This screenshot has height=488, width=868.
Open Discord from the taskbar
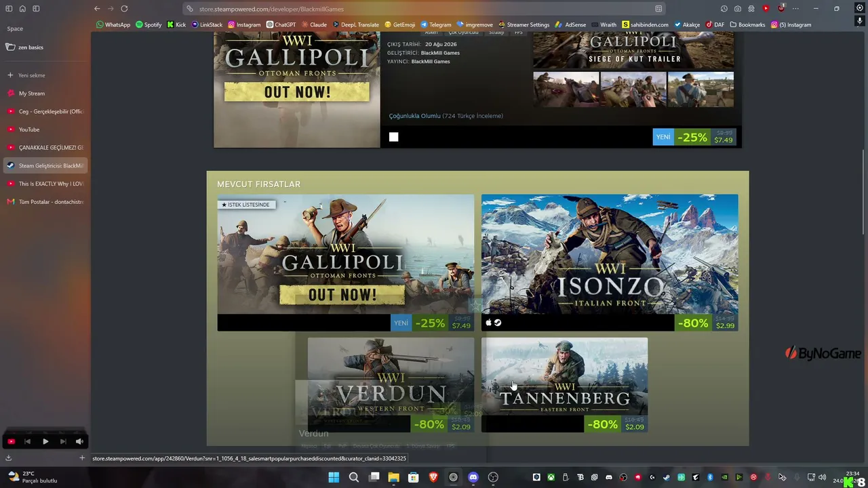click(x=473, y=477)
